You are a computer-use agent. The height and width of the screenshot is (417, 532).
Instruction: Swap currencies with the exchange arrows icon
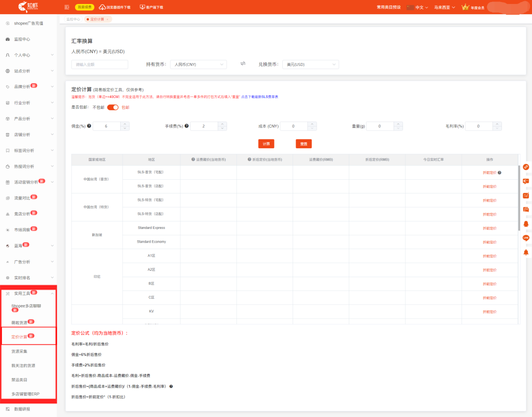pos(243,64)
